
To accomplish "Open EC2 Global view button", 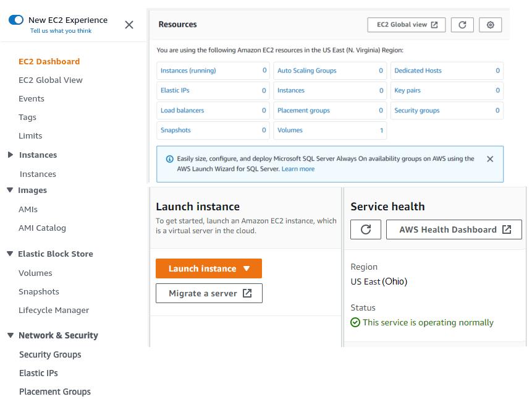I will (407, 25).
